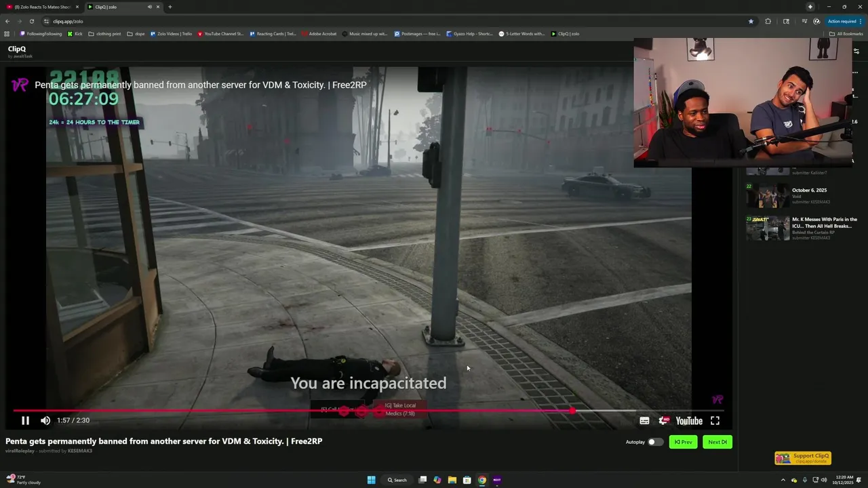Expand the All Bookmarks folder
Viewport: 868px width, 488px height.
coord(846,34)
